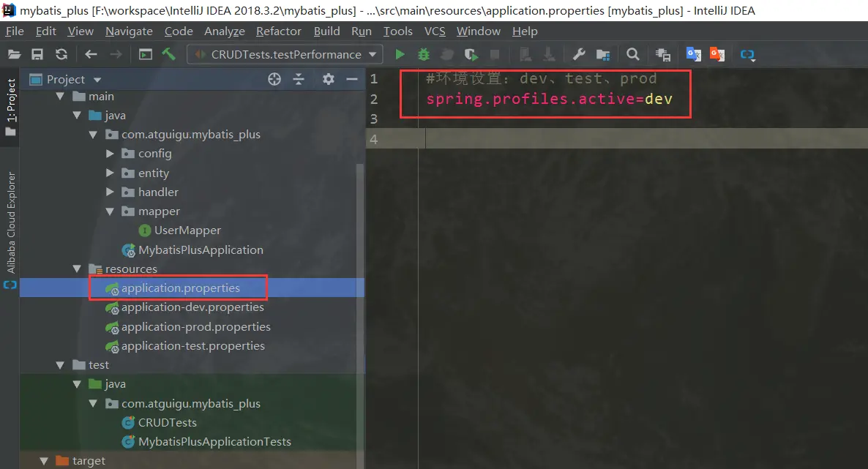This screenshot has height=469, width=868.
Task: Open settings via the wrench icon
Action: [579, 54]
